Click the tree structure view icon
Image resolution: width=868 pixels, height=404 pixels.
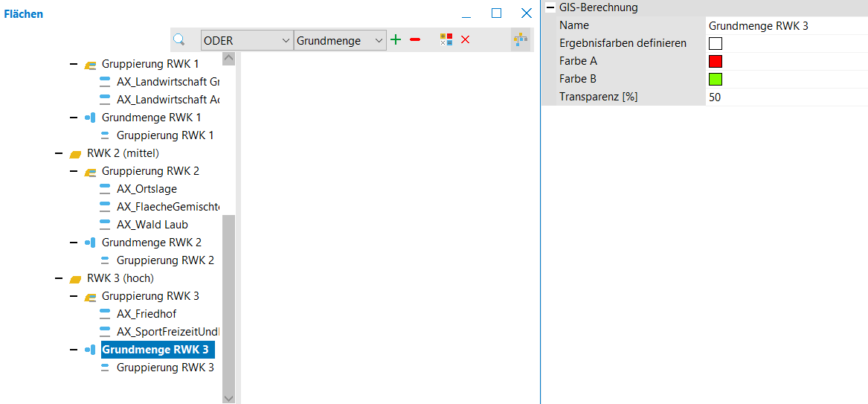[520, 40]
